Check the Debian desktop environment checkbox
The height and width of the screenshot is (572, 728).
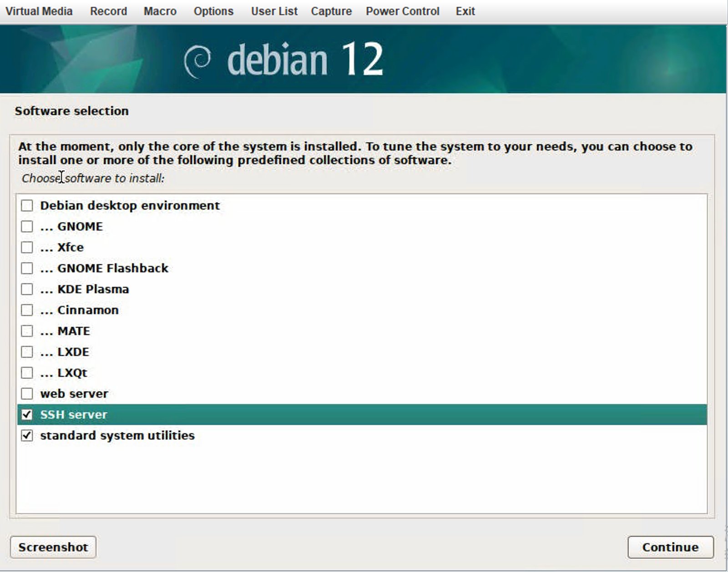click(x=27, y=206)
